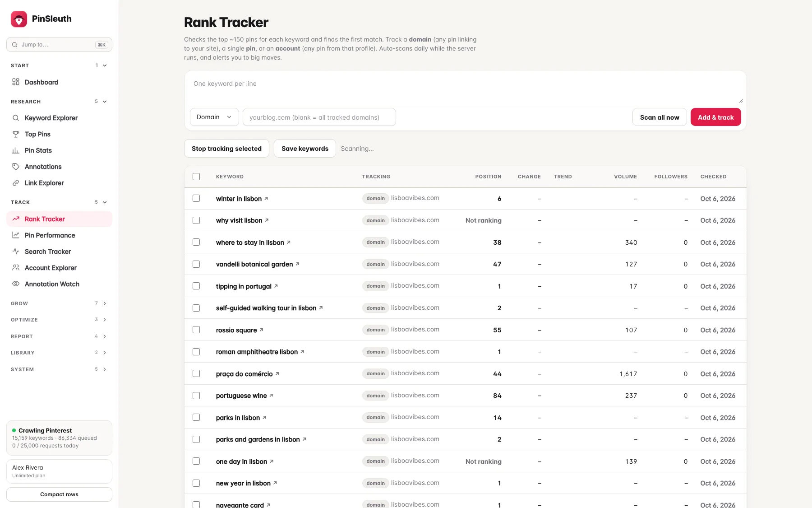This screenshot has width=812, height=508.
Task: Open external link icon for winter in lisbon
Action: click(266, 198)
